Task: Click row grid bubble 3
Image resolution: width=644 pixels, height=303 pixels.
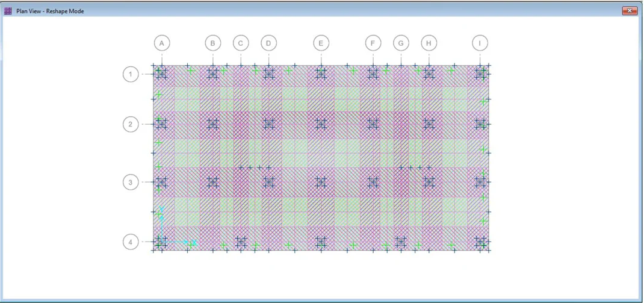Action: click(x=131, y=182)
